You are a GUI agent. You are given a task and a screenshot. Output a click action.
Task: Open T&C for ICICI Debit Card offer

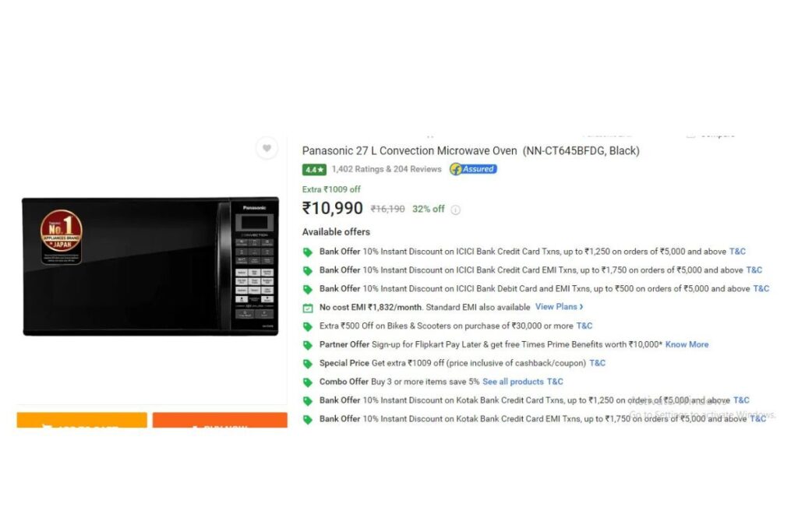click(761, 288)
